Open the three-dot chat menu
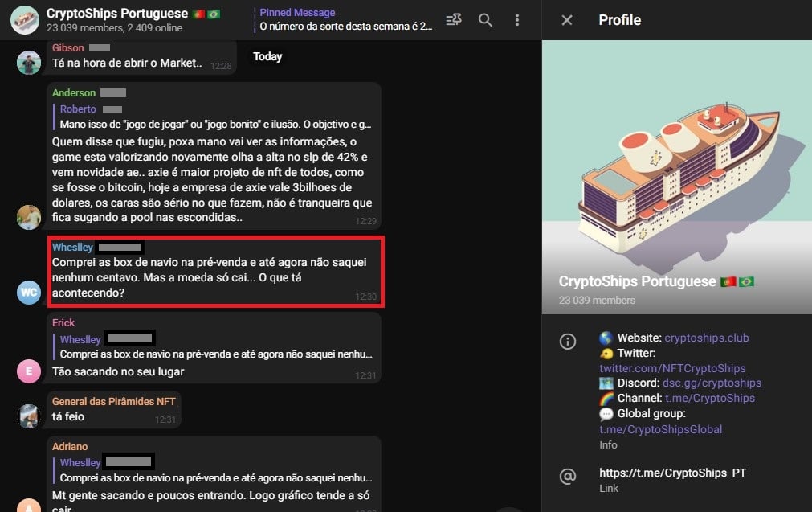812x512 pixels. pos(516,19)
